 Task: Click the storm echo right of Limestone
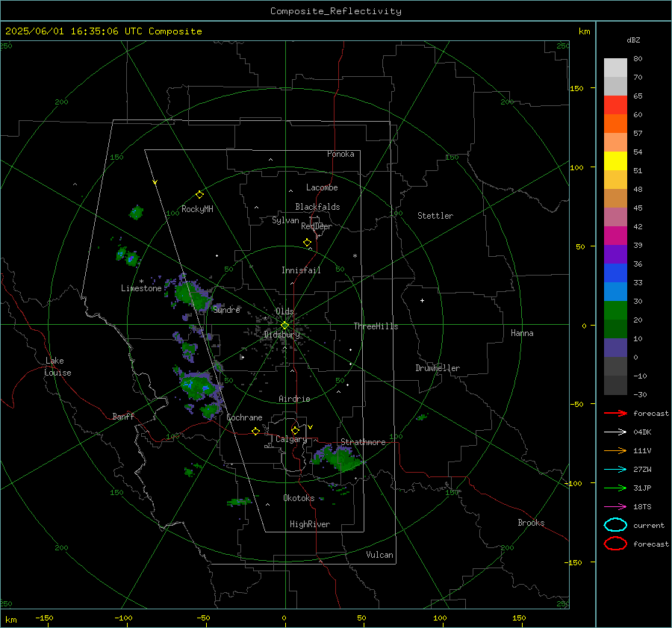tap(192, 294)
